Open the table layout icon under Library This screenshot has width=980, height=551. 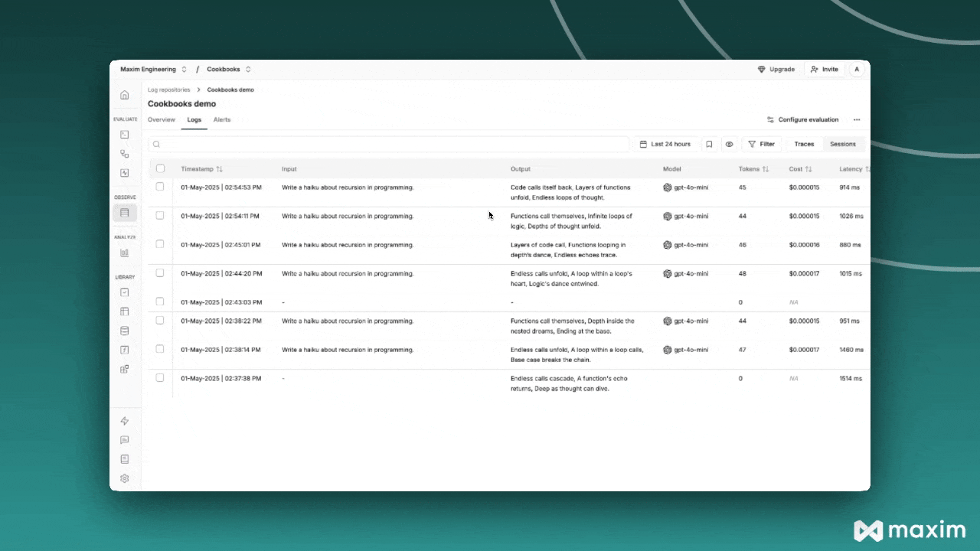point(125,311)
